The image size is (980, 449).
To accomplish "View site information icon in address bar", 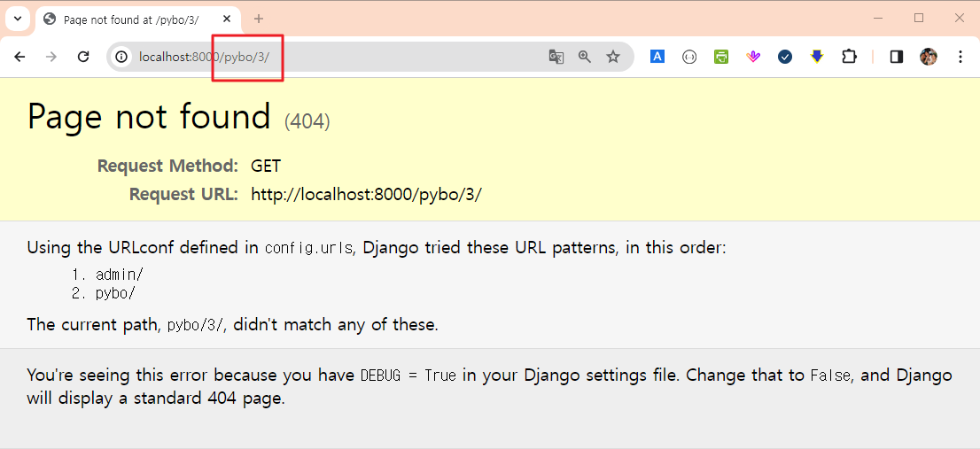I will (121, 57).
